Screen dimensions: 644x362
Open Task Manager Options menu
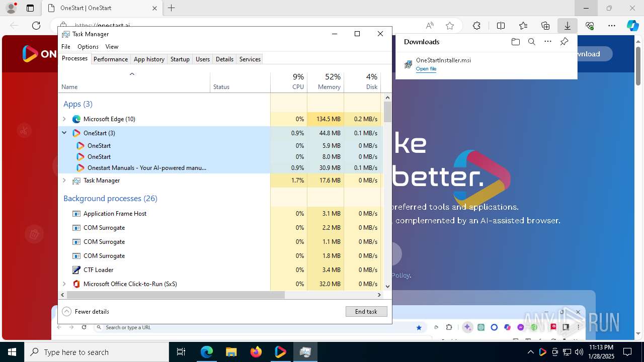point(88,47)
